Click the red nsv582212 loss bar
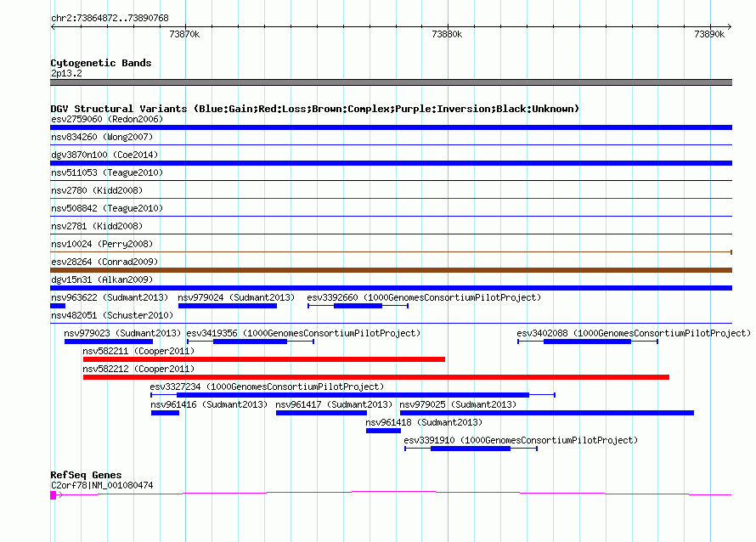 coord(376,377)
